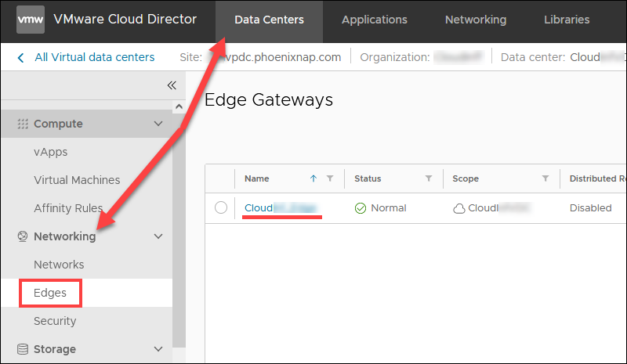The width and height of the screenshot is (627, 364).
Task: Click the Data center label
Action: 533,58
